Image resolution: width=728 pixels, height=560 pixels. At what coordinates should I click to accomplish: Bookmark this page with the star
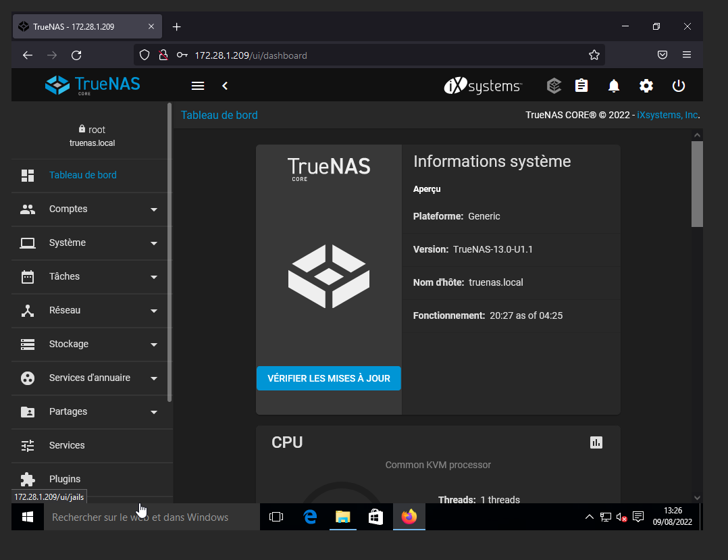click(x=594, y=55)
